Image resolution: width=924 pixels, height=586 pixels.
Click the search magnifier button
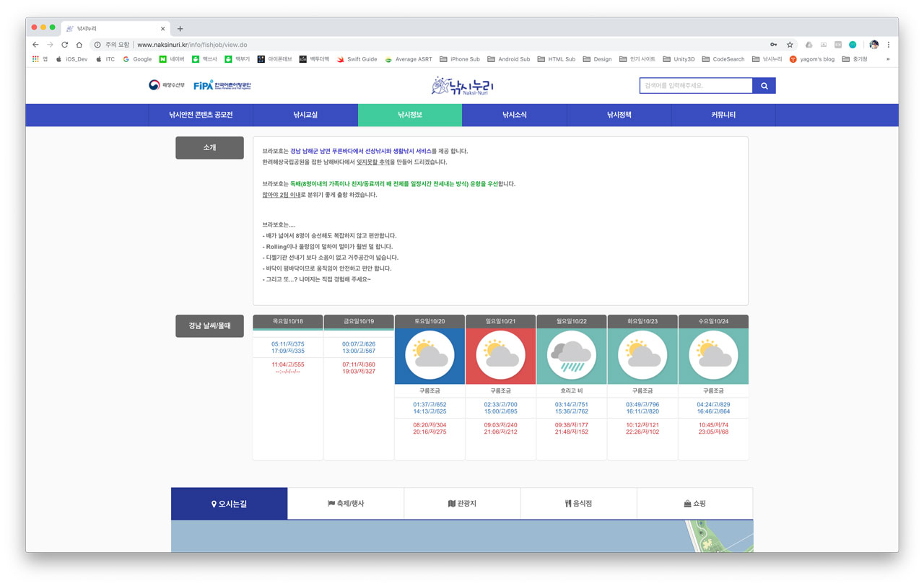(x=764, y=86)
